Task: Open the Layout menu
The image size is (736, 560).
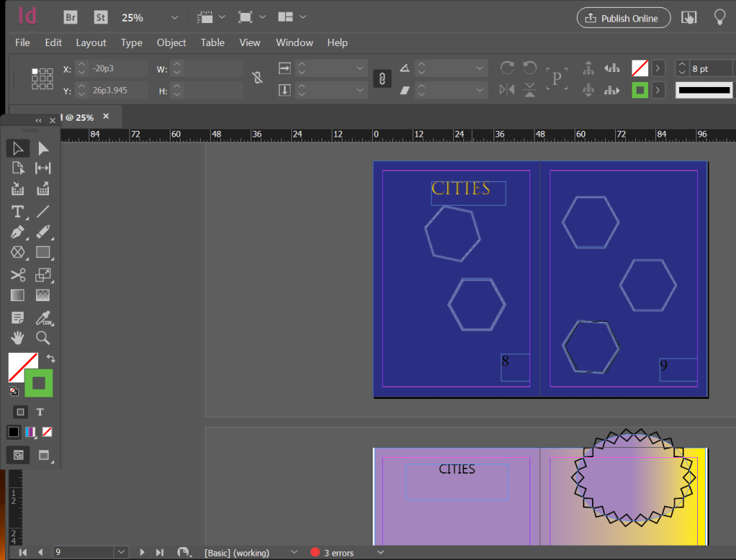Action: (91, 42)
